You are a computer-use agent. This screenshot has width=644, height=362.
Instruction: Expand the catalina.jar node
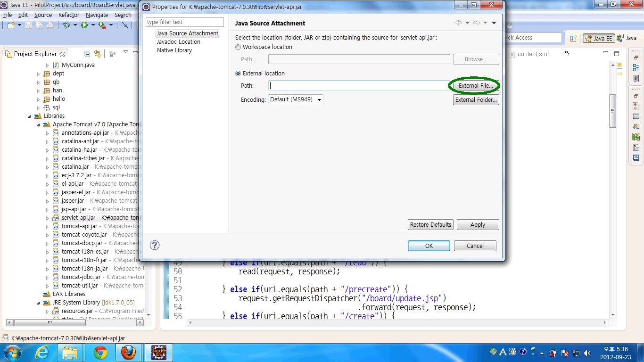[47, 167]
